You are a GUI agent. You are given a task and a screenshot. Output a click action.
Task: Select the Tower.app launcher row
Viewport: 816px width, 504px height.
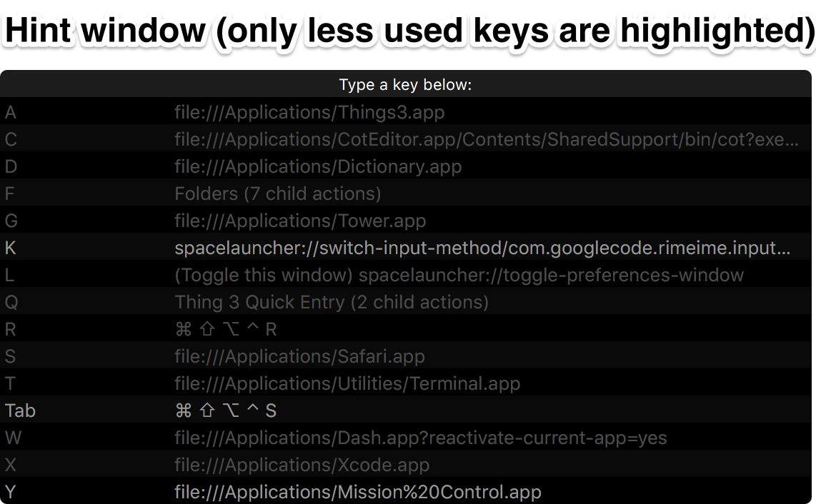[x=300, y=221]
